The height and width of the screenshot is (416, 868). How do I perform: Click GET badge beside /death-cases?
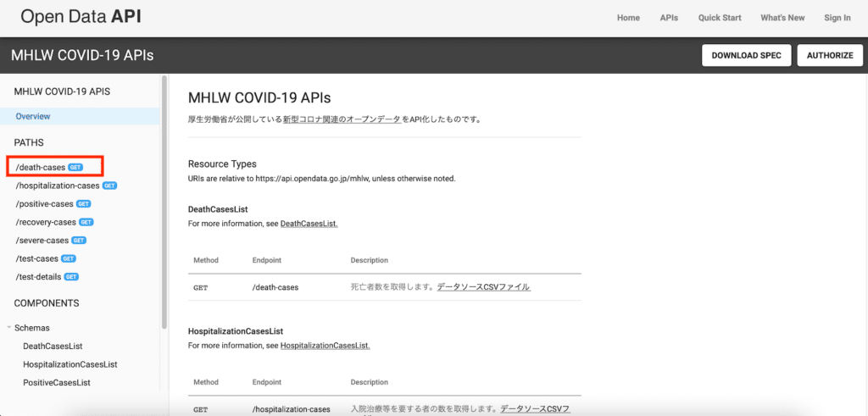pos(75,167)
